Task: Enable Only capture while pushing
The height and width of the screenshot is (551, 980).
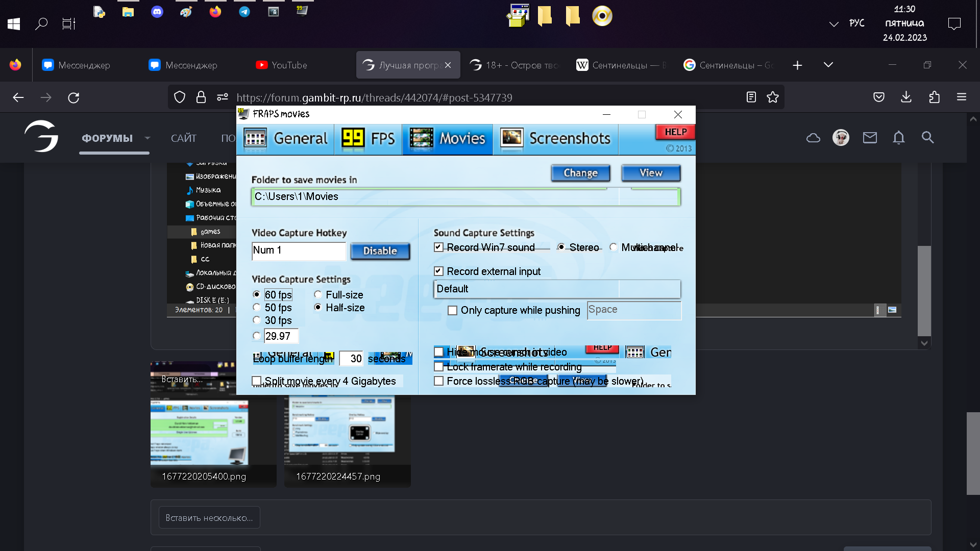Action: coord(452,310)
